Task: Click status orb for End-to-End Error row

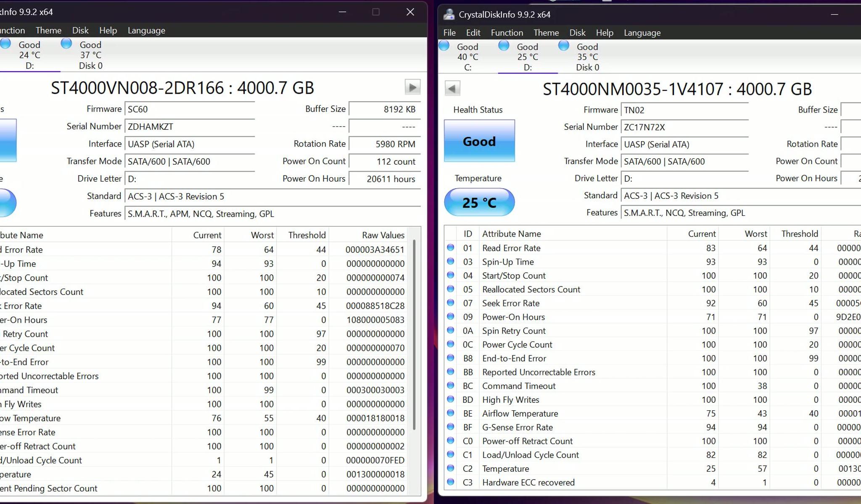Action: 451,358
